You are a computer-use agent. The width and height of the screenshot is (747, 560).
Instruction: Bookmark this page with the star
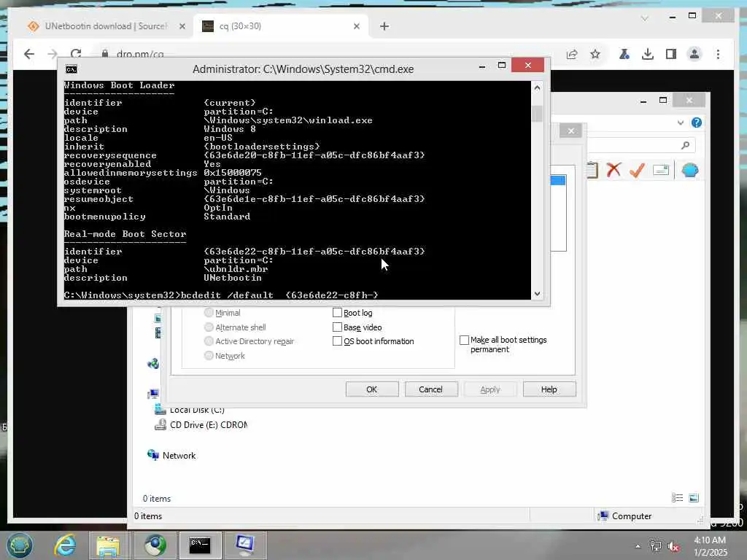click(595, 54)
